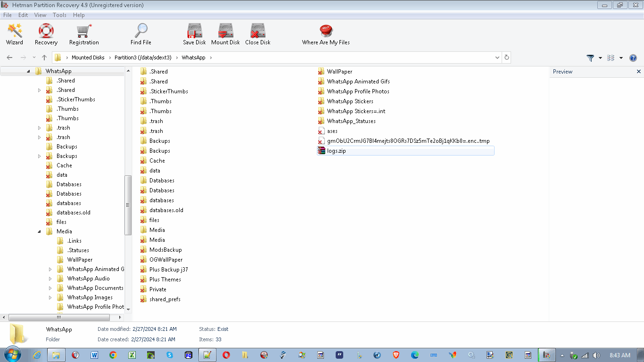The width and height of the screenshot is (644, 362).
Task: Go back with the left arrow
Action: click(9, 58)
